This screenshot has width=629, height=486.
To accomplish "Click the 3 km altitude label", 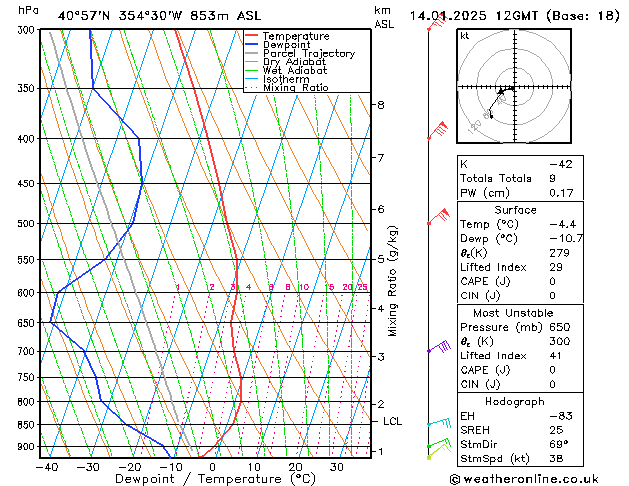I will click(x=381, y=356).
